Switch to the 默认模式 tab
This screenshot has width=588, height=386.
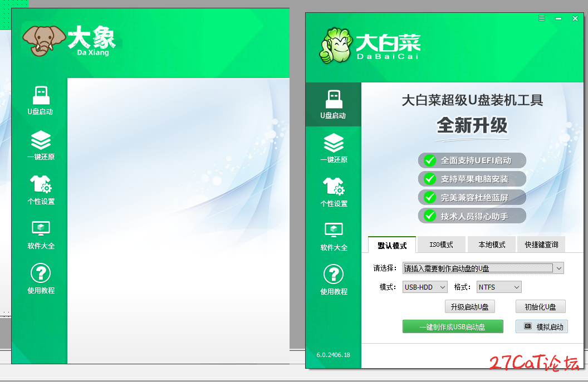(392, 245)
